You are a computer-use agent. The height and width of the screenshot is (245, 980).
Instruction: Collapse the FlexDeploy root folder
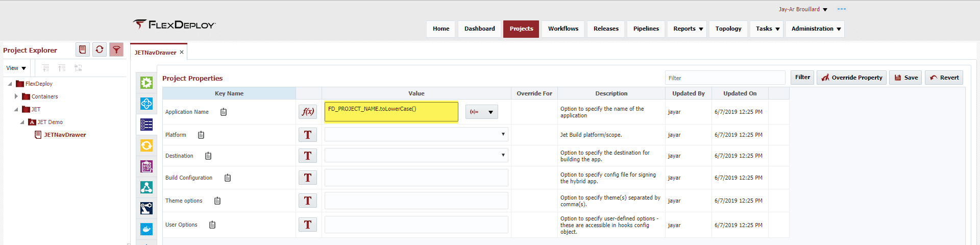pos(10,84)
